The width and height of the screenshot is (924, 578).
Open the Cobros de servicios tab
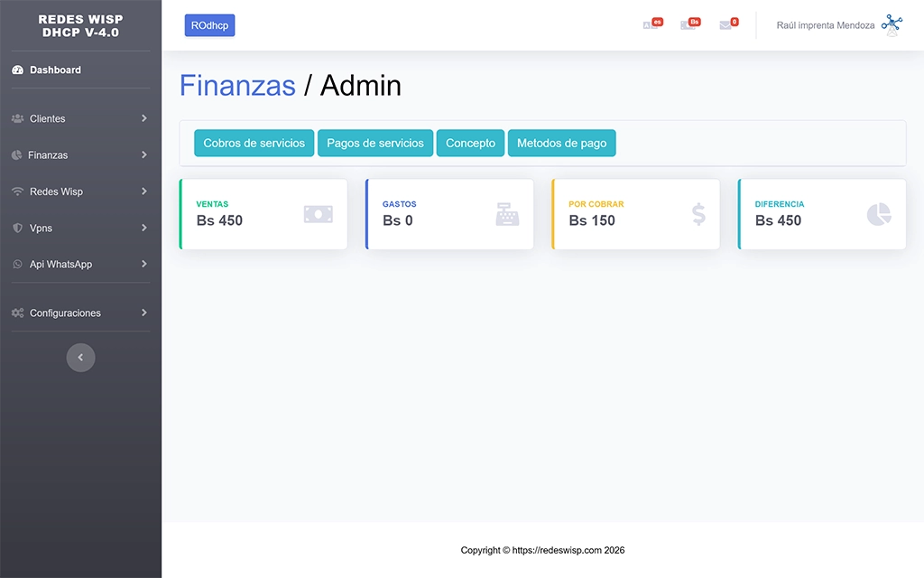[x=254, y=144]
